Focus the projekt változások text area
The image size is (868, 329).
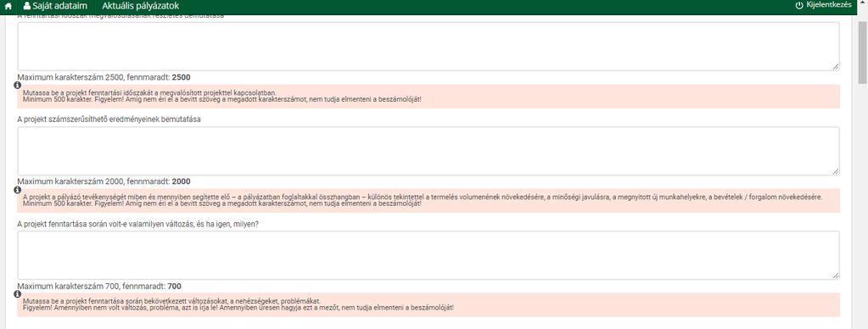(428, 255)
